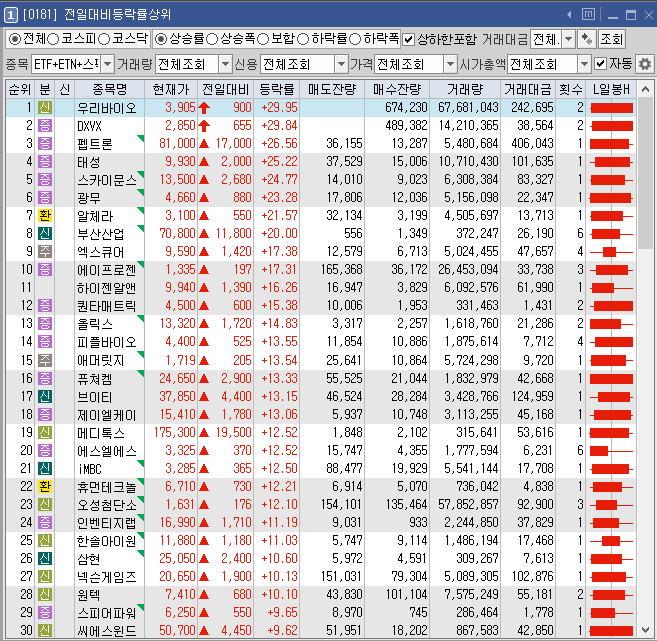The height and width of the screenshot is (641, 657).
Task: Select the 넥슨게임즈 stock name
Action: click(106, 577)
